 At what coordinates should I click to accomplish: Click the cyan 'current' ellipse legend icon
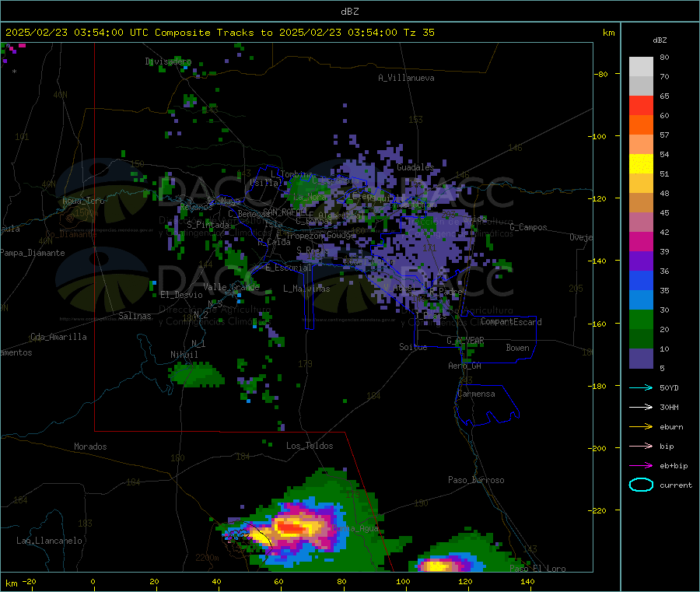641,485
